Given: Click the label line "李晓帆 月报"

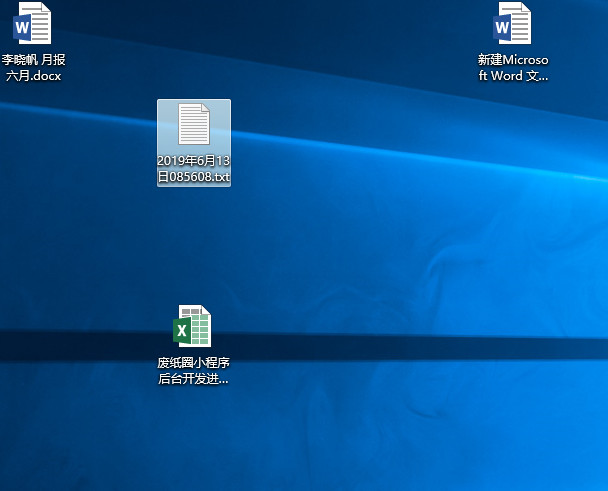Looking at the screenshot, I should tap(33, 60).
